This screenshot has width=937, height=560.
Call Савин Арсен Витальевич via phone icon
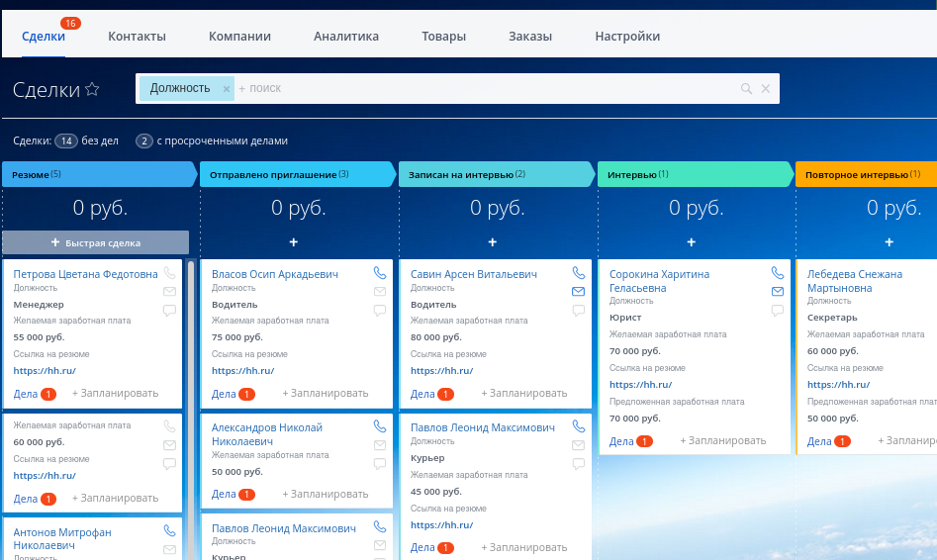click(579, 273)
